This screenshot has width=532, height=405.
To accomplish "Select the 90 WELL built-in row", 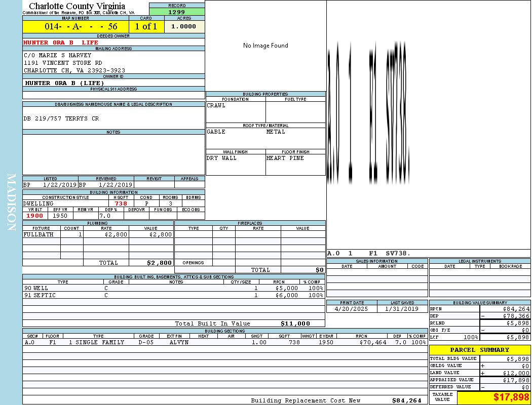I will 173,288.
